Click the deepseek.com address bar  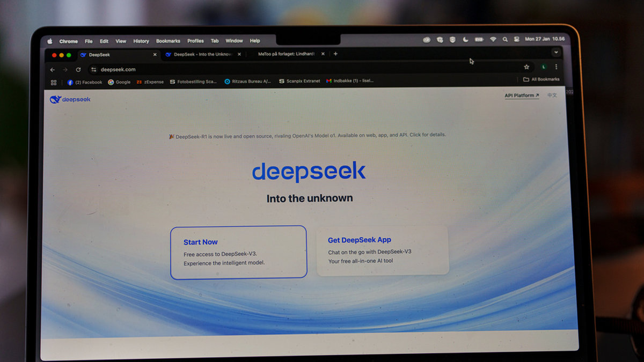point(311,69)
